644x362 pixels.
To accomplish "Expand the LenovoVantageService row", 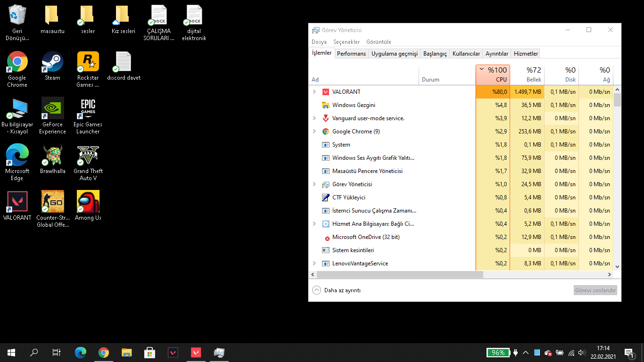I will [314, 263].
